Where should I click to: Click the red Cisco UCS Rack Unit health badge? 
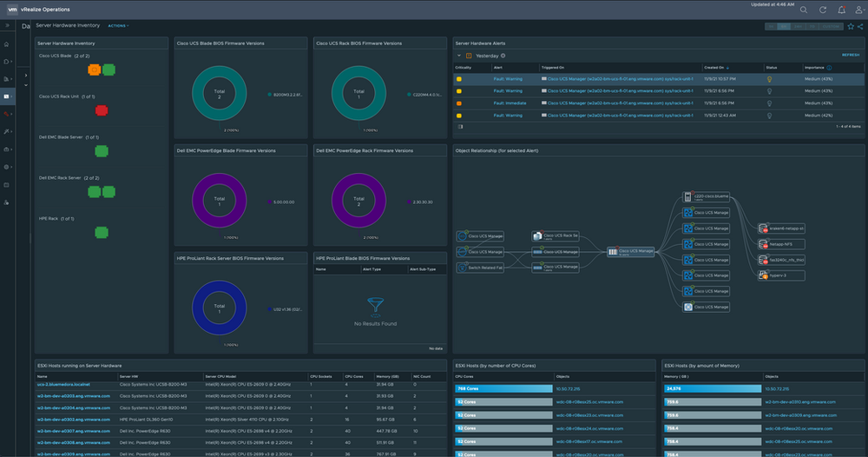[102, 110]
